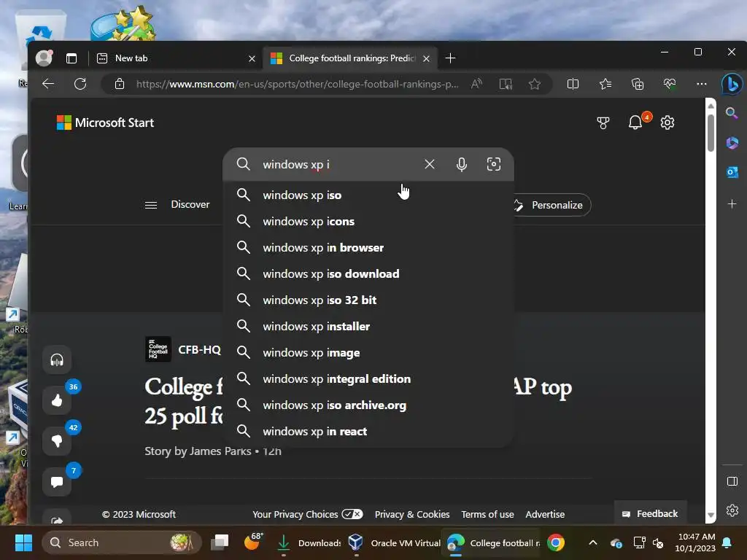This screenshot has height=560, width=747.
Task: Close the New tab tab
Action: click(x=252, y=58)
